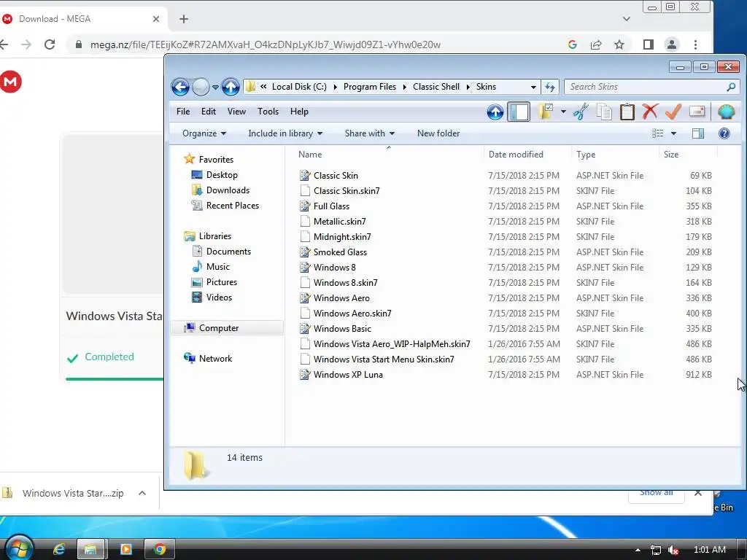This screenshot has height=560, width=747.
Task: Bookmark the MEGA page with star icon
Action: tap(619, 44)
